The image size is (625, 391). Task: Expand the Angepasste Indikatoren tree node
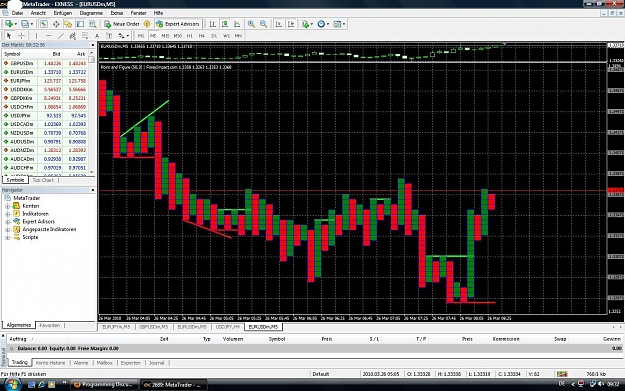(7, 230)
